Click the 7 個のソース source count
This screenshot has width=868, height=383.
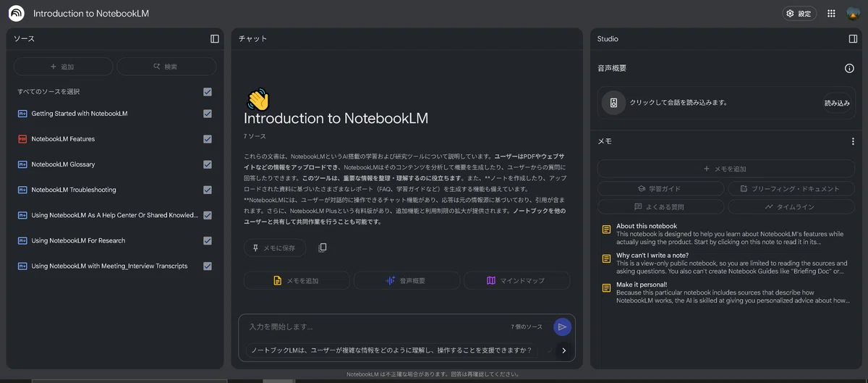click(527, 327)
